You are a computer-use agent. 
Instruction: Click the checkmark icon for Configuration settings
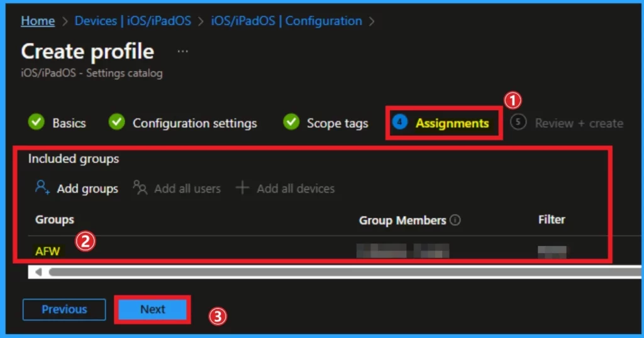click(x=116, y=122)
